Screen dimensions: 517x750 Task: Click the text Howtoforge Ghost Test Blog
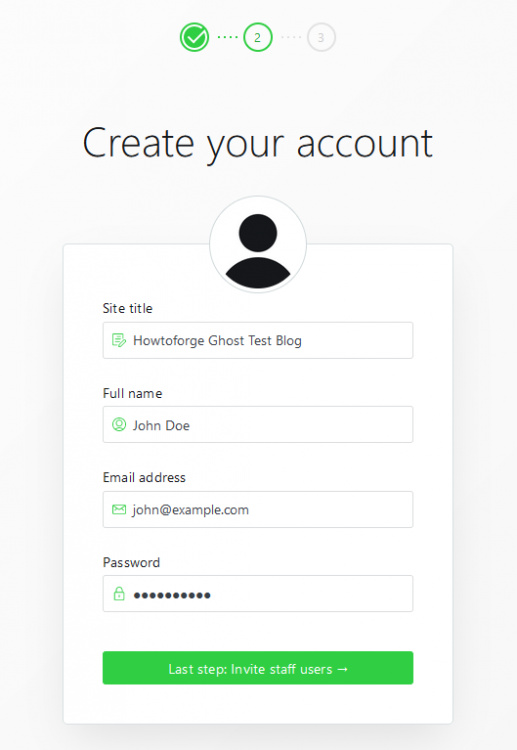click(217, 341)
